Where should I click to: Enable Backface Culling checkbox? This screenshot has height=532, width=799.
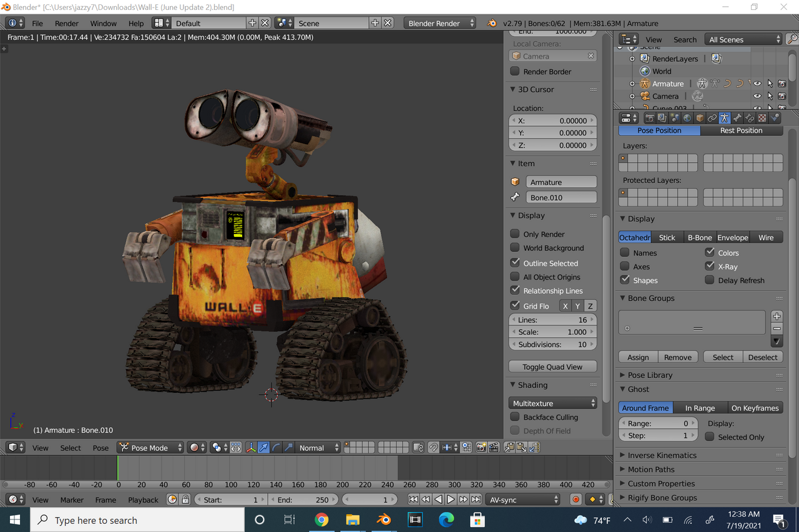coord(515,417)
